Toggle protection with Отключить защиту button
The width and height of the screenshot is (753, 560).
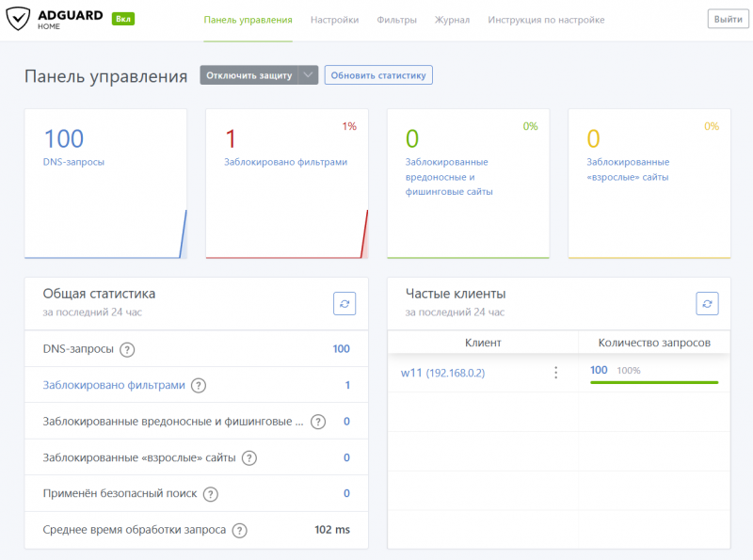(248, 75)
